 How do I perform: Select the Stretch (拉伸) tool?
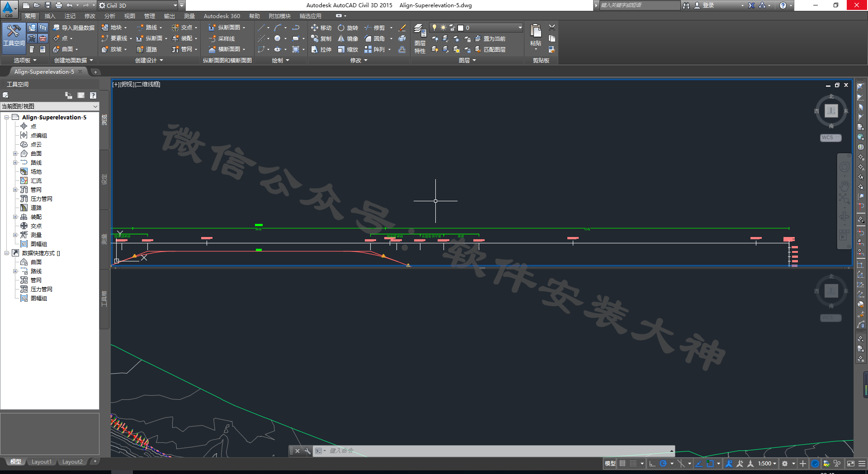[x=321, y=49]
